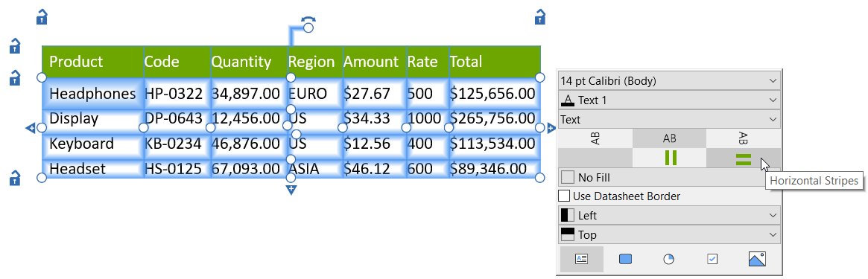The height and width of the screenshot is (279, 868).
Task: Set text rotation to upward vertical AB
Action: point(595,138)
